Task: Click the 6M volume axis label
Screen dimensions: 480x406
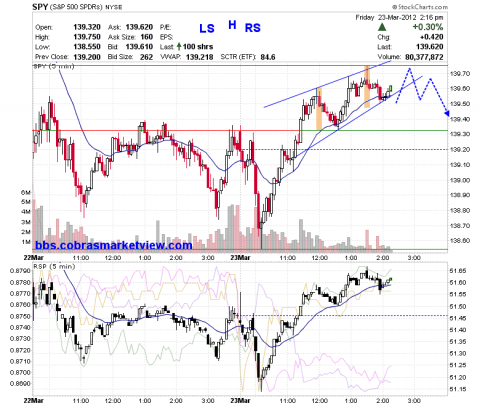Action: pyautogui.click(x=26, y=192)
